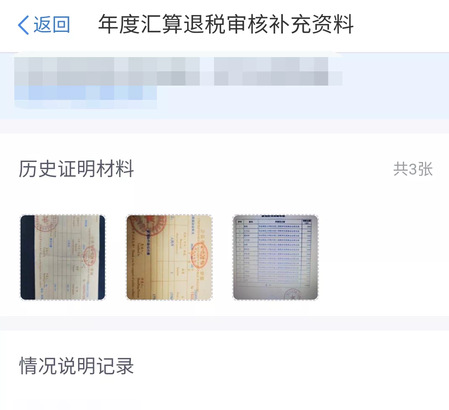449x410 pixels.
Task: Open the second yellow-toned receipt thumbnail
Action: point(169,257)
